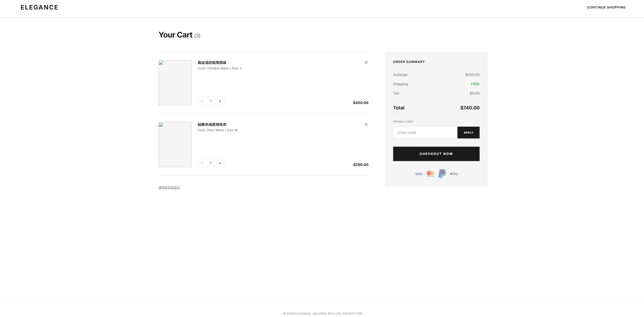This screenshot has height=317, width=644.
Task: Click the Visa payment icon
Action: click(x=419, y=174)
